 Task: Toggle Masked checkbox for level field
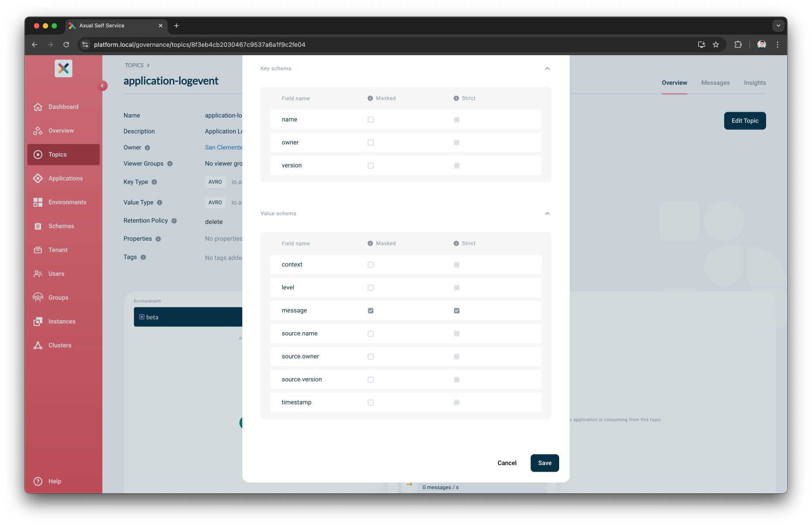(x=371, y=288)
